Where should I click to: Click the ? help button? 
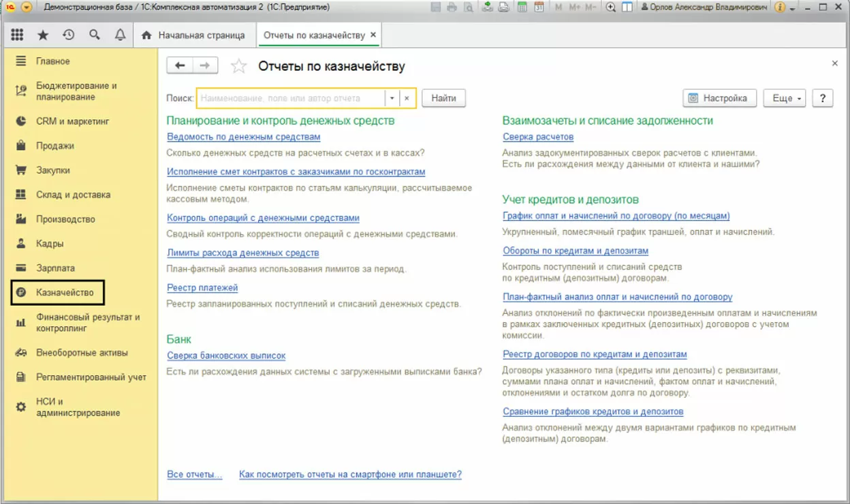823,98
